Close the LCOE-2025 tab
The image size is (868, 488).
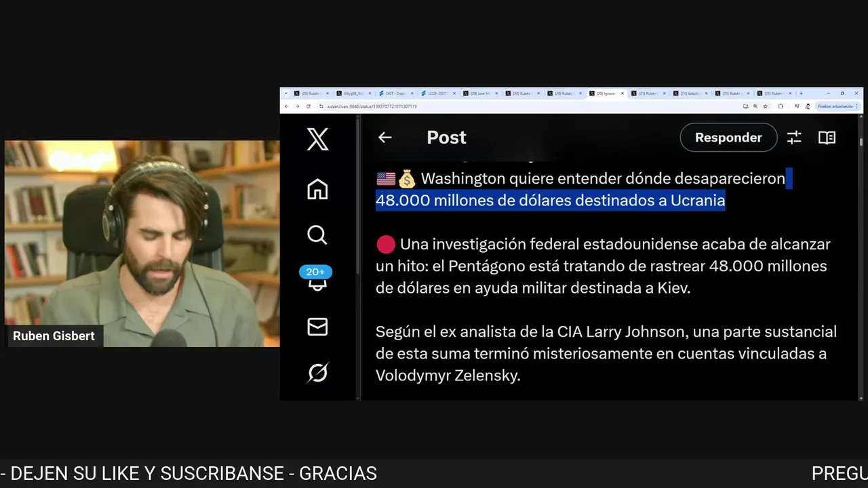[x=454, y=94]
